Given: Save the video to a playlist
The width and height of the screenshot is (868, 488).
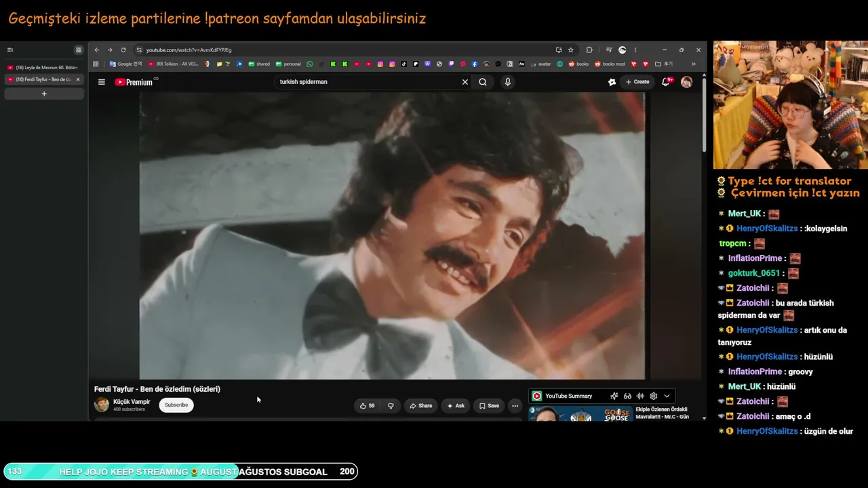Looking at the screenshot, I should [489, 406].
